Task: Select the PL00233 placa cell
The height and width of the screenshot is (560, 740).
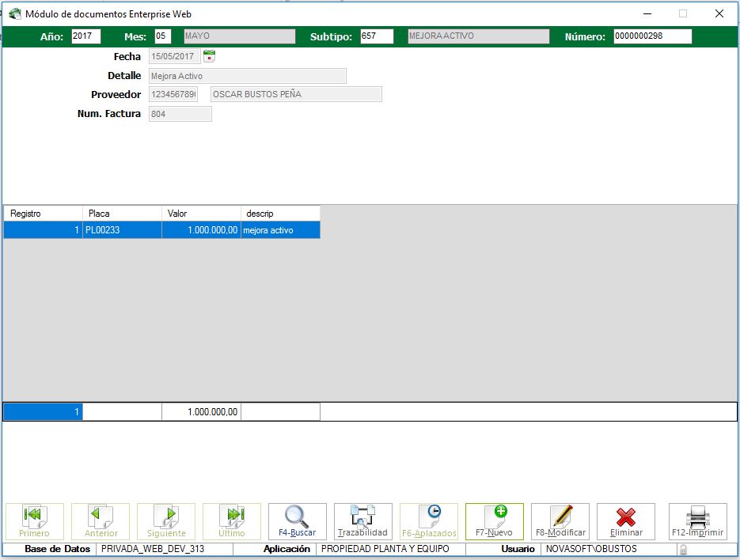Action: tap(122, 229)
